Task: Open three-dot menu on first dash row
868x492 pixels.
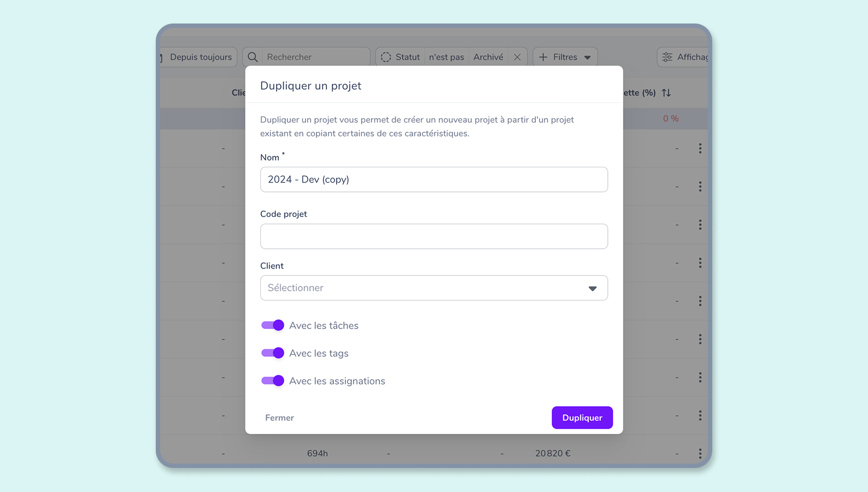Action: pyautogui.click(x=700, y=149)
